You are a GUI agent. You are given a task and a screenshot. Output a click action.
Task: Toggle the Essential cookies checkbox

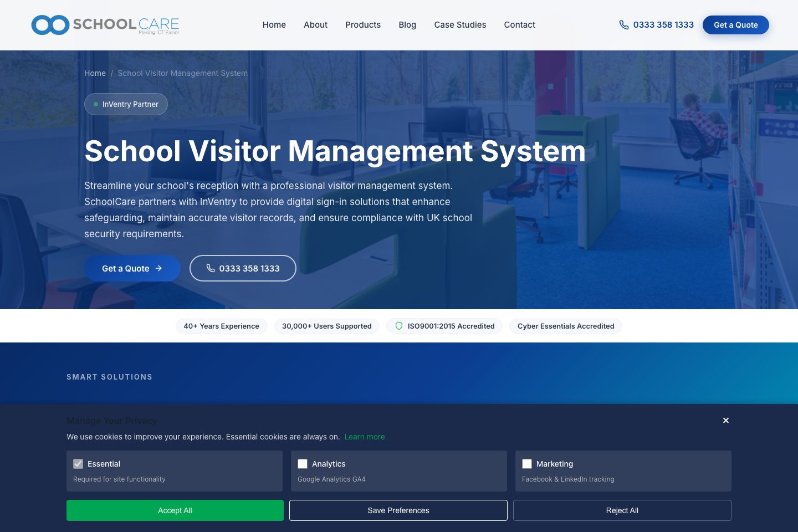coord(78,464)
